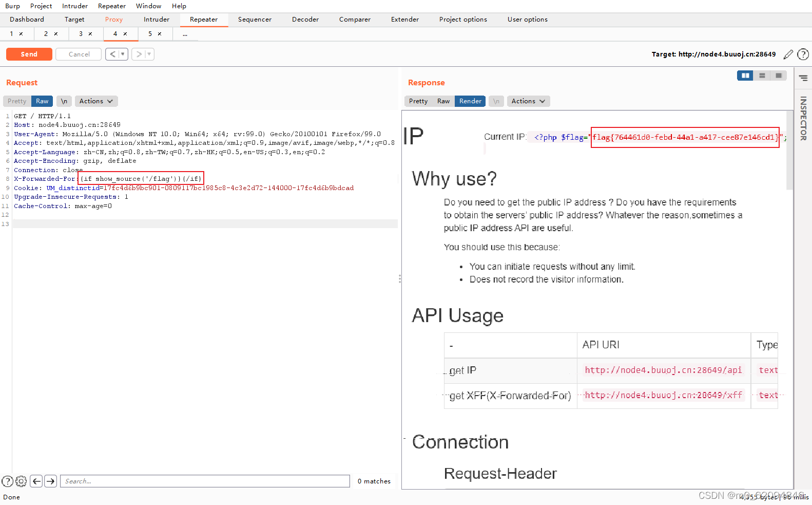The height and width of the screenshot is (505, 812).
Task: Switch to the Target tab
Action: click(74, 20)
